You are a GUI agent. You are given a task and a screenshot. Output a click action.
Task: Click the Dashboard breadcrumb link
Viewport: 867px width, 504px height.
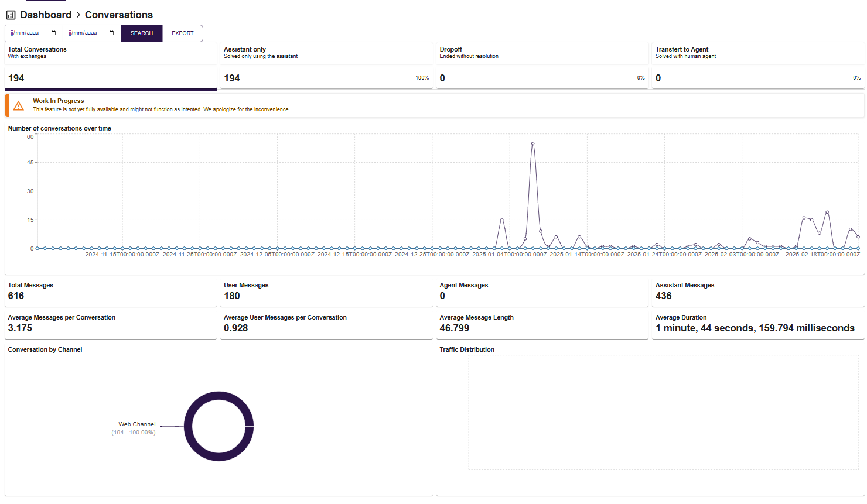pos(46,15)
